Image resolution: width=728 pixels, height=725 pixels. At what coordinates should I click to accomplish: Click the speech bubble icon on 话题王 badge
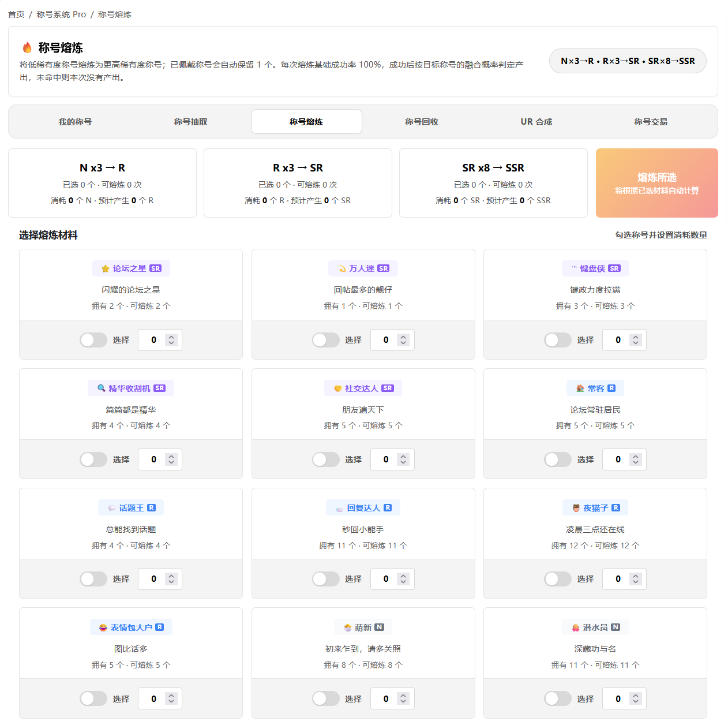pos(111,508)
